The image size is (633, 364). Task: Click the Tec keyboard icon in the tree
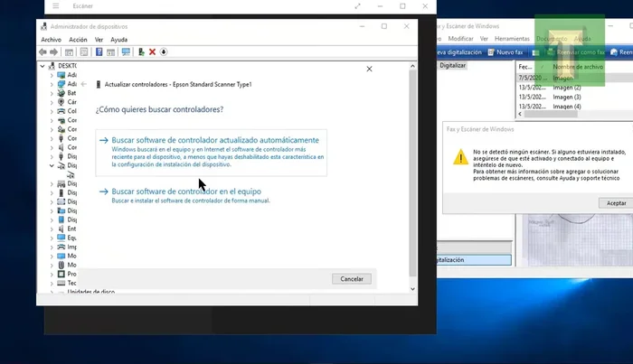(61, 283)
